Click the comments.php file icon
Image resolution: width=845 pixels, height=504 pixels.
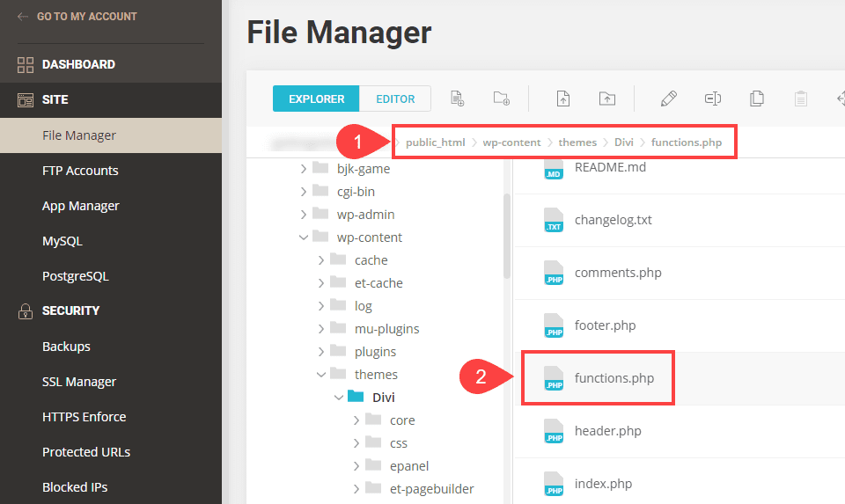point(554,273)
